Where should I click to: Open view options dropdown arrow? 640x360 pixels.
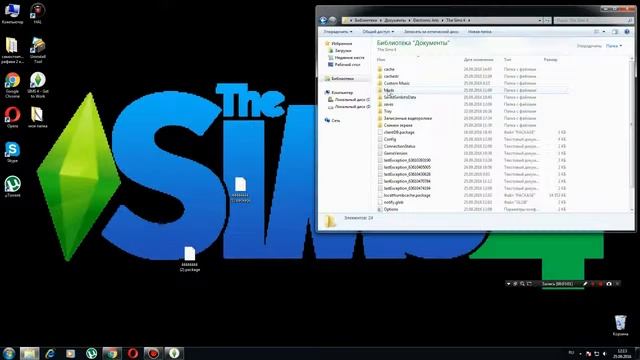[604, 31]
